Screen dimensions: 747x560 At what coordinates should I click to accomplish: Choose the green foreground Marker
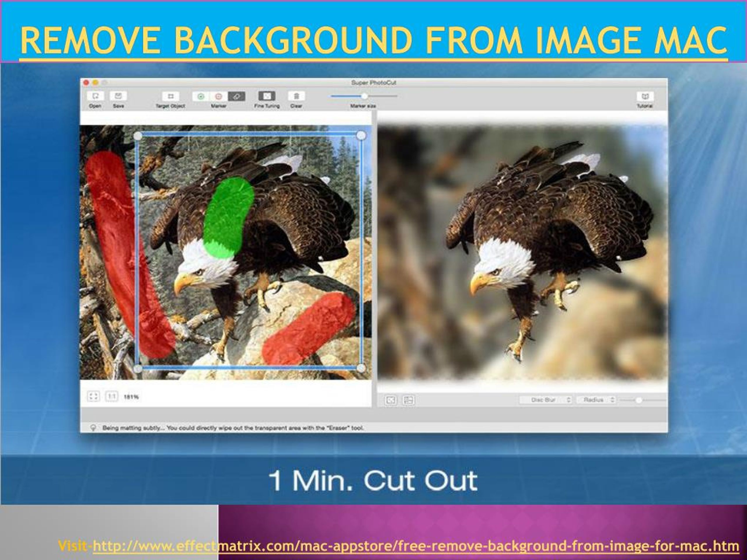point(201,96)
